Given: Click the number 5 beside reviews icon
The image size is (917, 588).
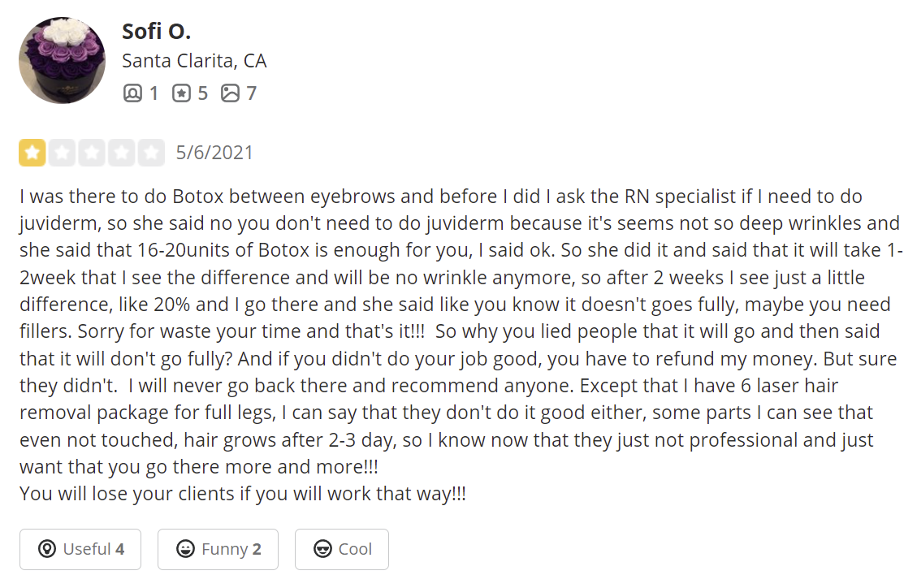Looking at the screenshot, I should [202, 93].
